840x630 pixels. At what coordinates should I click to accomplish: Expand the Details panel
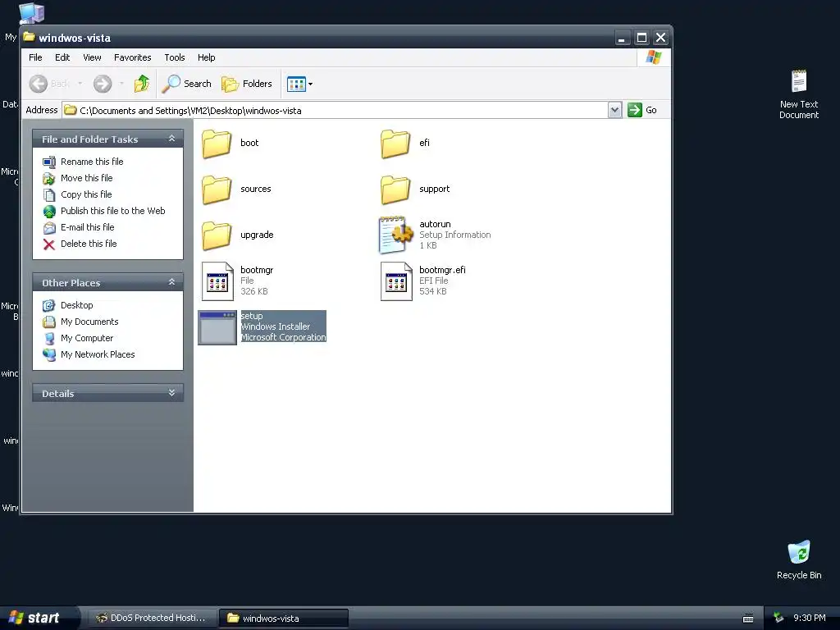(x=171, y=393)
